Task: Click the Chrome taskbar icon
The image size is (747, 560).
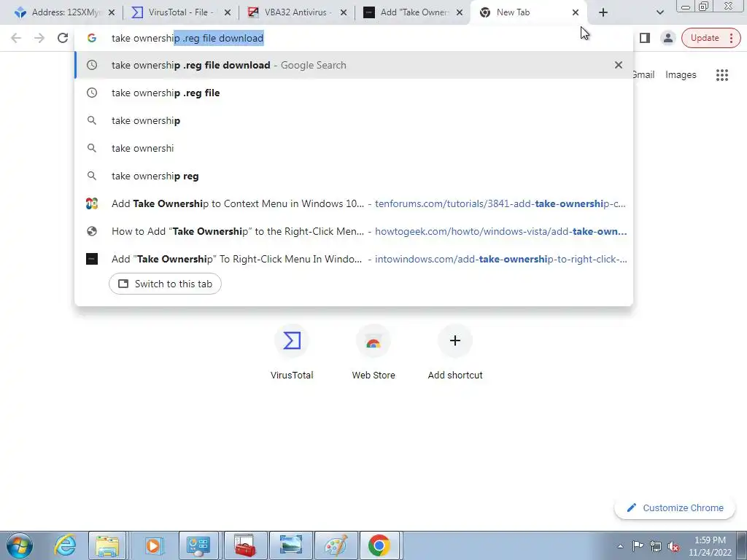Action: [x=379, y=545]
